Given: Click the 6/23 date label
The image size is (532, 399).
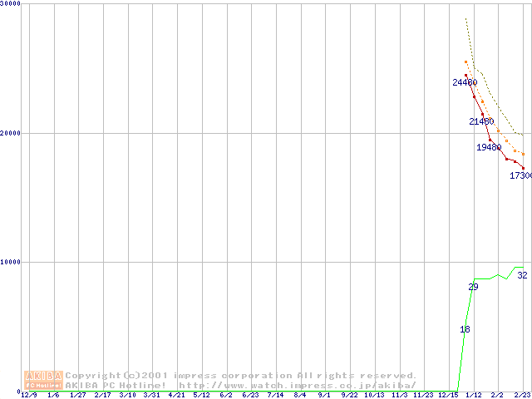Looking at the screenshot, I should 250,396.
